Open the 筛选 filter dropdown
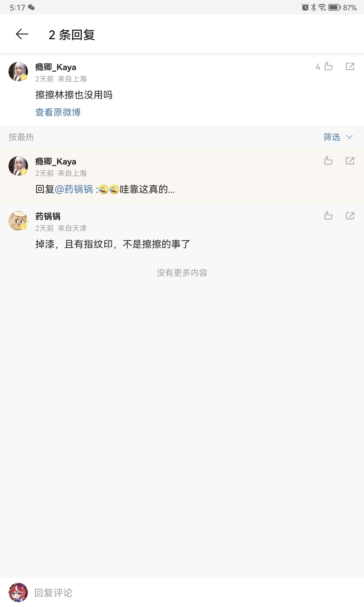 [332, 137]
